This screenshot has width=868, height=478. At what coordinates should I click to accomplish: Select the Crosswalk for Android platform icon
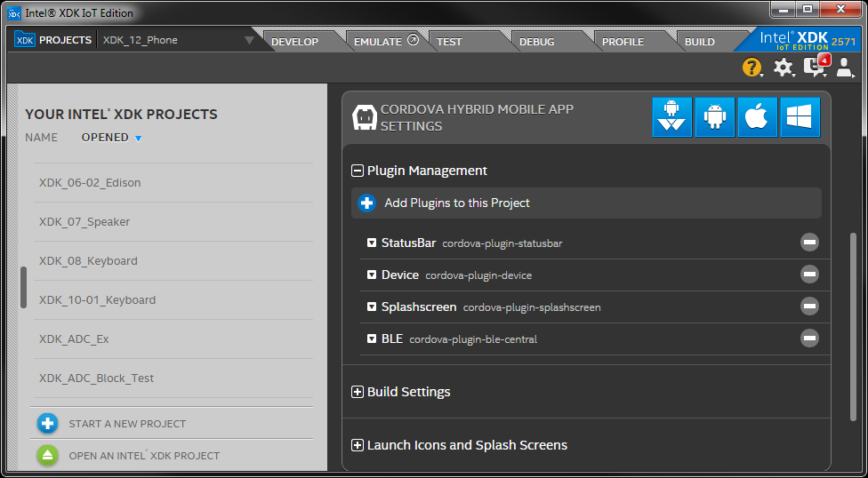(672, 117)
